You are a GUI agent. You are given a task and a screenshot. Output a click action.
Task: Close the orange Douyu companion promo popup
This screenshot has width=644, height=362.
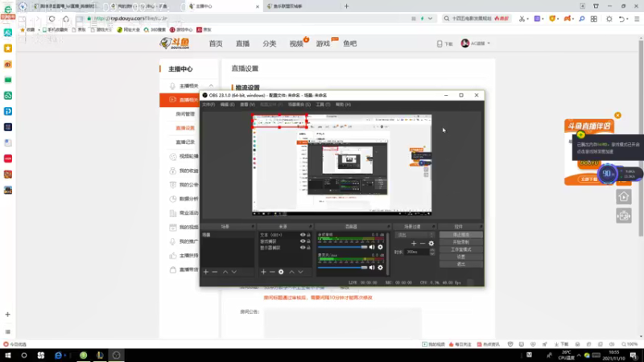pos(617,115)
